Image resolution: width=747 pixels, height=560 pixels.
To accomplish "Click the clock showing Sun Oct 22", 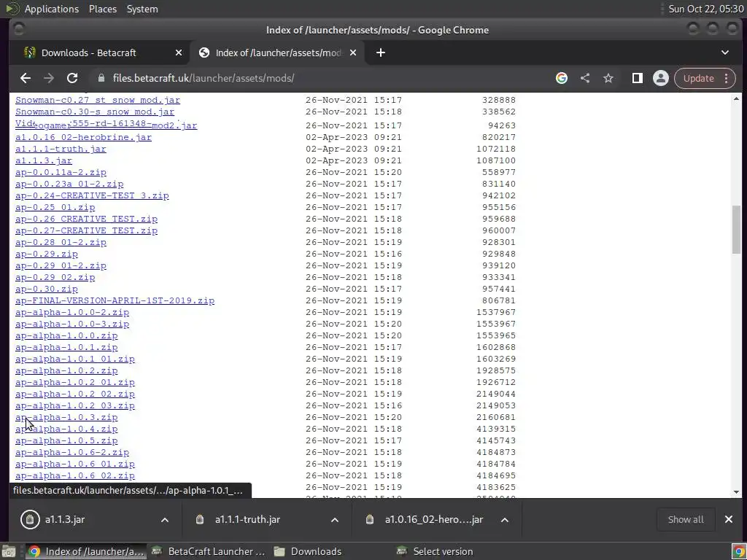I will (705, 9).
